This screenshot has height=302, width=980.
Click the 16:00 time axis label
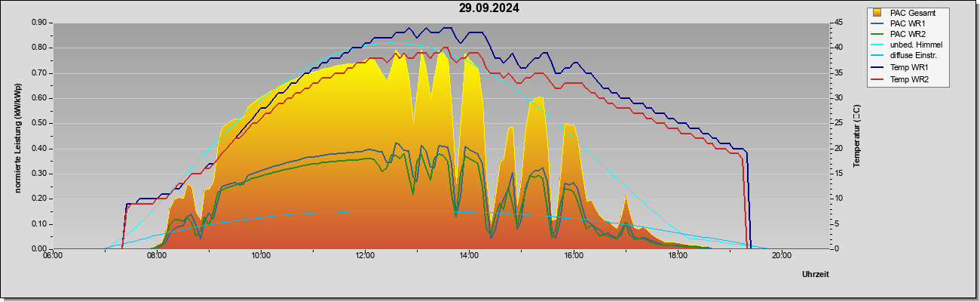pos(573,255)
